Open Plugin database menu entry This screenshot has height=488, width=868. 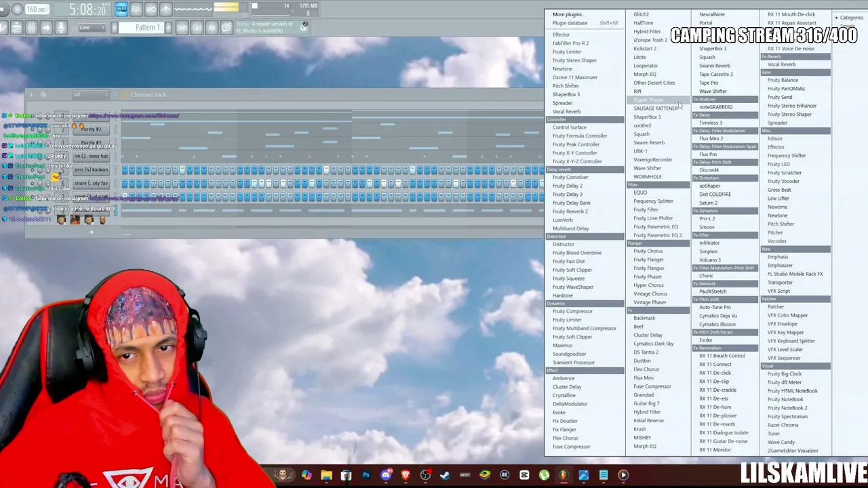pos(570,23)
